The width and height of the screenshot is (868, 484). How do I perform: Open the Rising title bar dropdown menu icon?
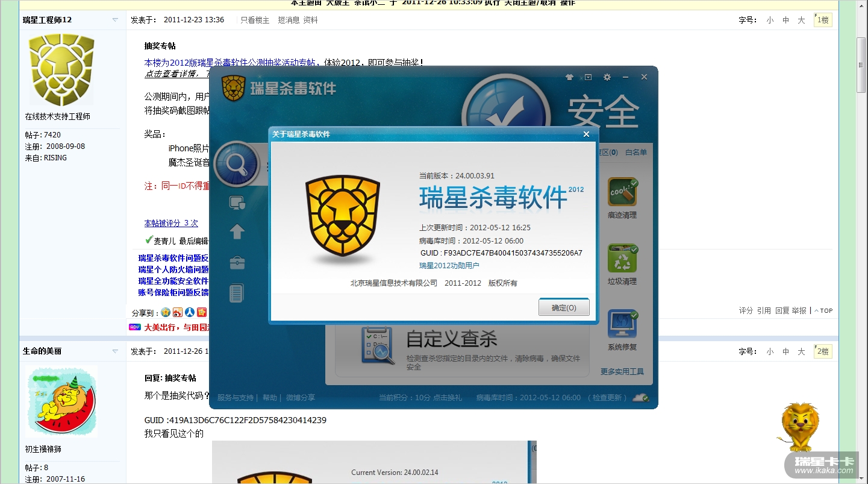point(589,77)
